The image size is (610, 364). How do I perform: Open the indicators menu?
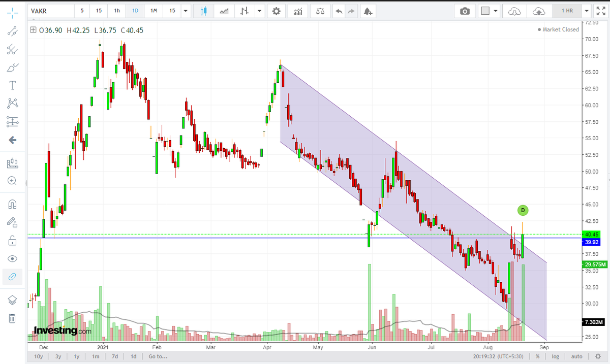[x=298, y=11]
